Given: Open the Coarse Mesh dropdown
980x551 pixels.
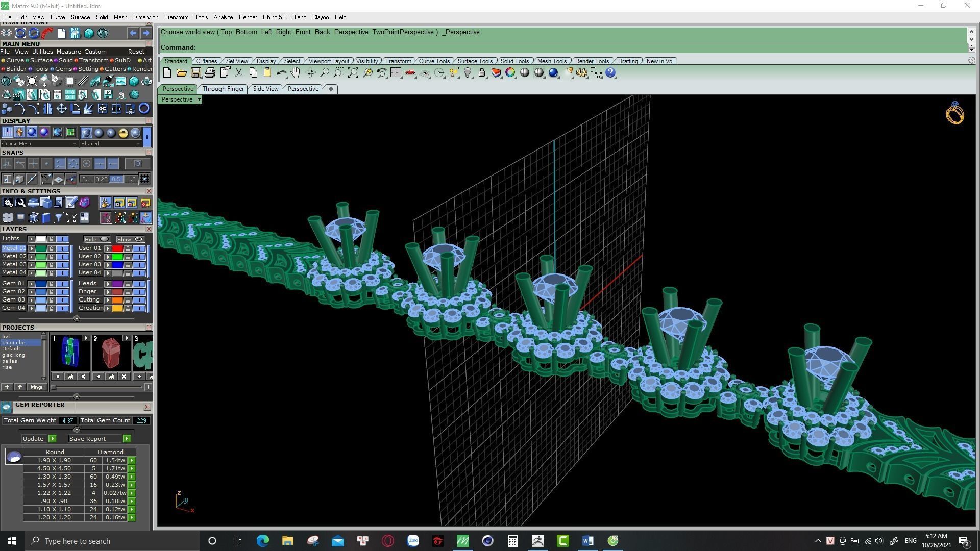Looking at the screenshot, I should [39, 144].
